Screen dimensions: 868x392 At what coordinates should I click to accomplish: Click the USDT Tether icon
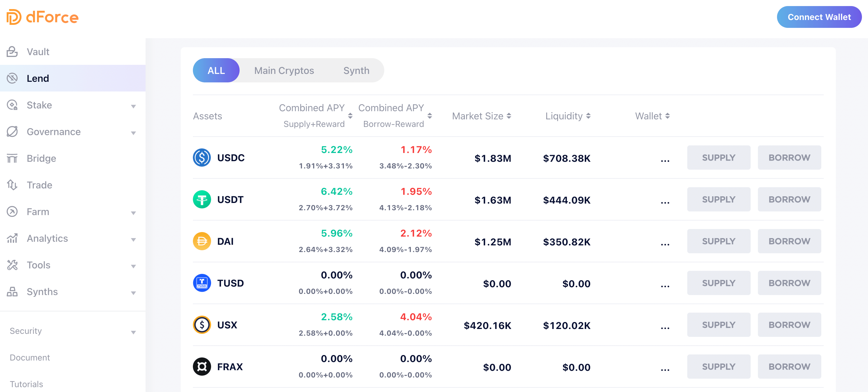(202, 199)
